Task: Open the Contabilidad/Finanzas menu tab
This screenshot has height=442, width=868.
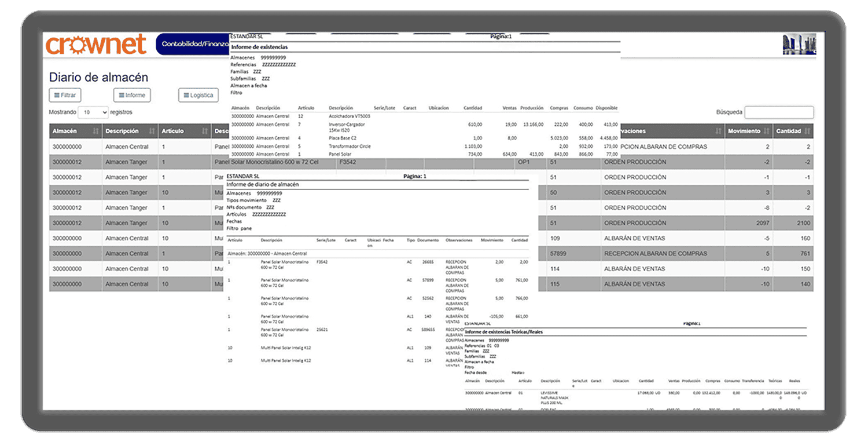Action: point(193,44)
